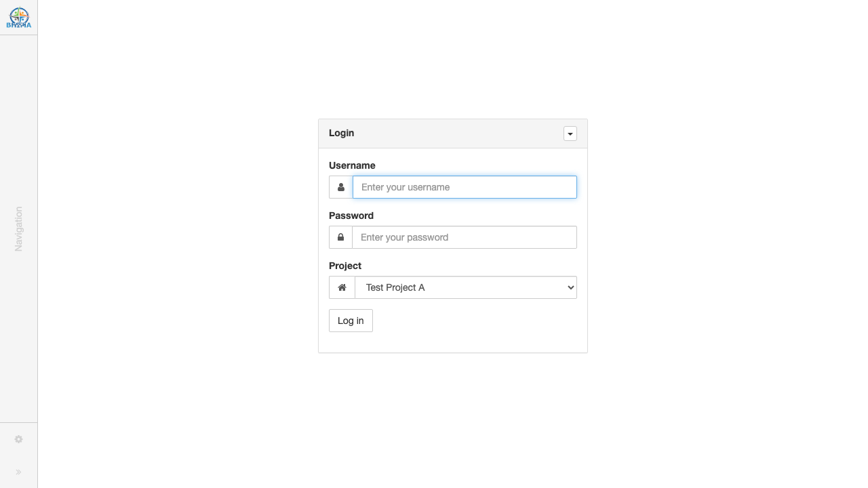
Task: Focus the Enter your password field
Action: [x=465, y=237]
